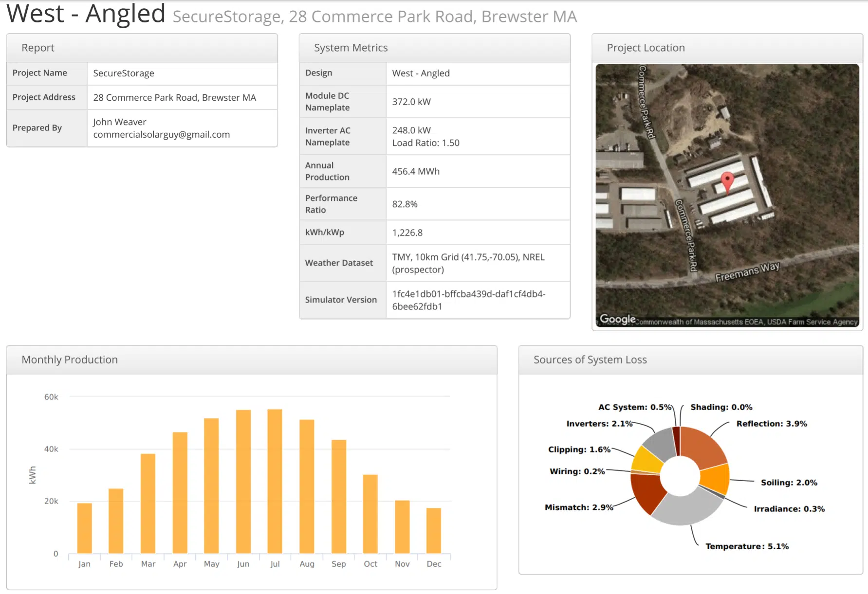Click the yellow Clipping pie slice
868x594 pixels.
[648, 461]
